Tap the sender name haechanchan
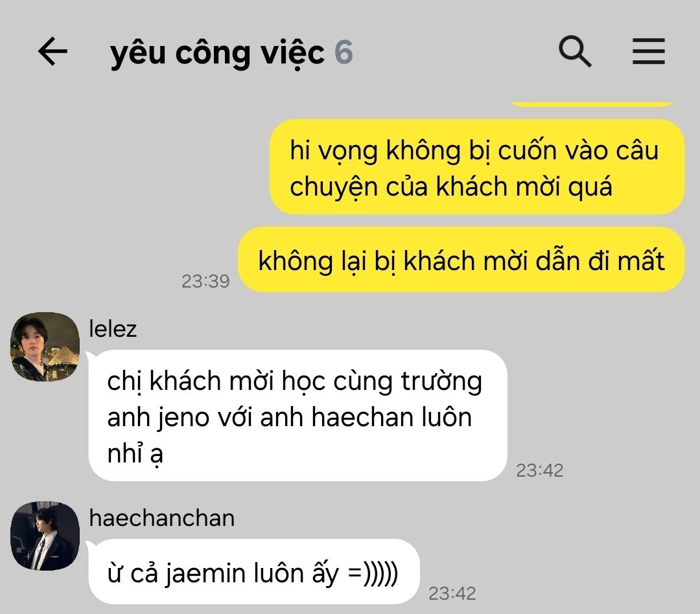This screenshot has height=614, width=700. [x=161, y=518]
